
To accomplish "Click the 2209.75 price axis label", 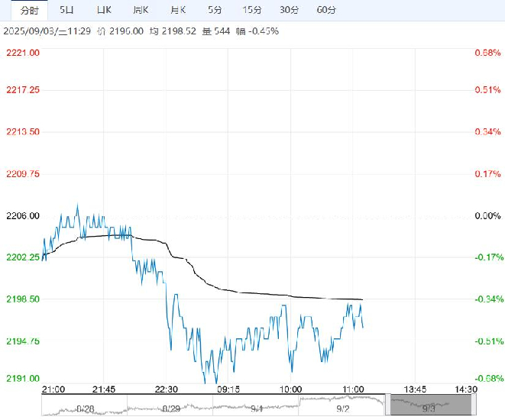I will [23, 174].
